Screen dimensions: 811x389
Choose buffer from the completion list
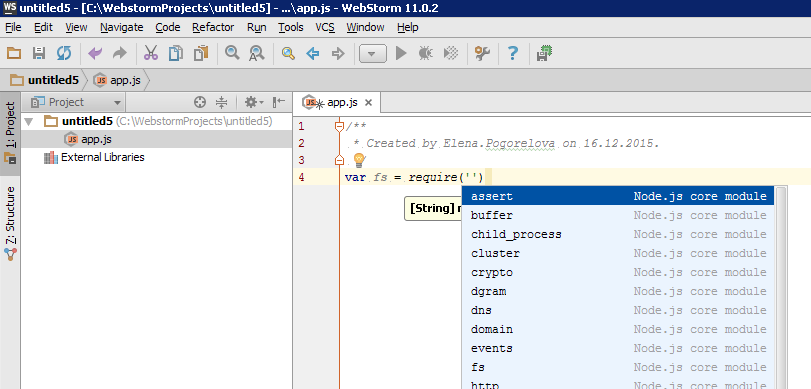pos(618,215)
